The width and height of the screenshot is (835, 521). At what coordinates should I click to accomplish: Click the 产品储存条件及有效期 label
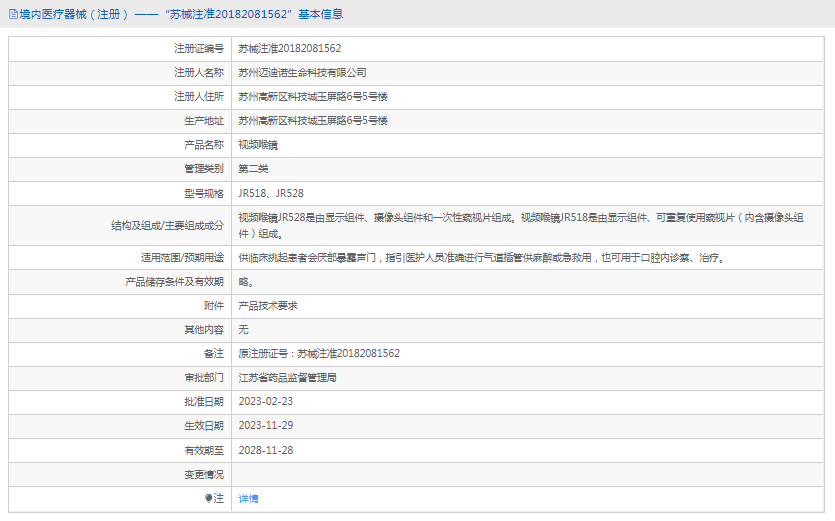[x=174, y=282]
